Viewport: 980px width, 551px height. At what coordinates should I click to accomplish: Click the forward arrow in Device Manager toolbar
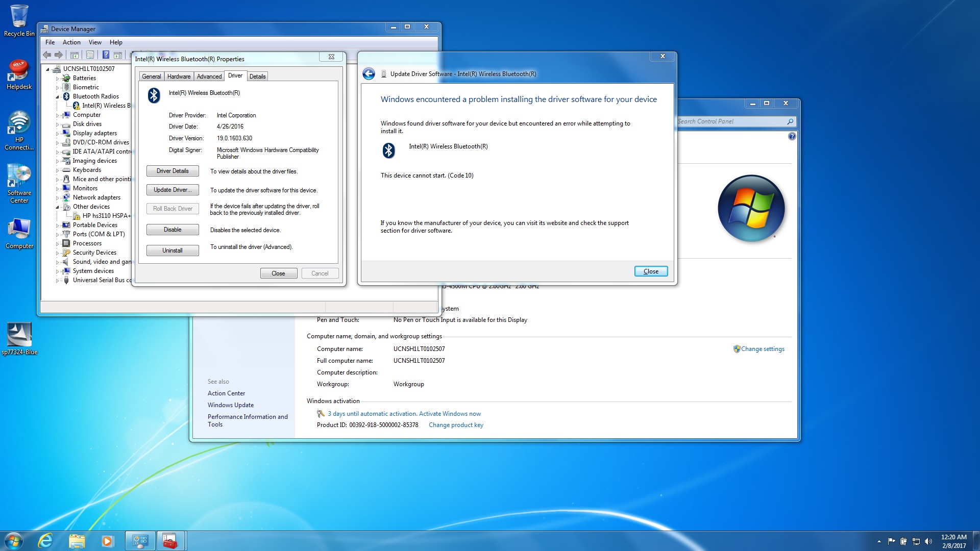pos(59,55)
